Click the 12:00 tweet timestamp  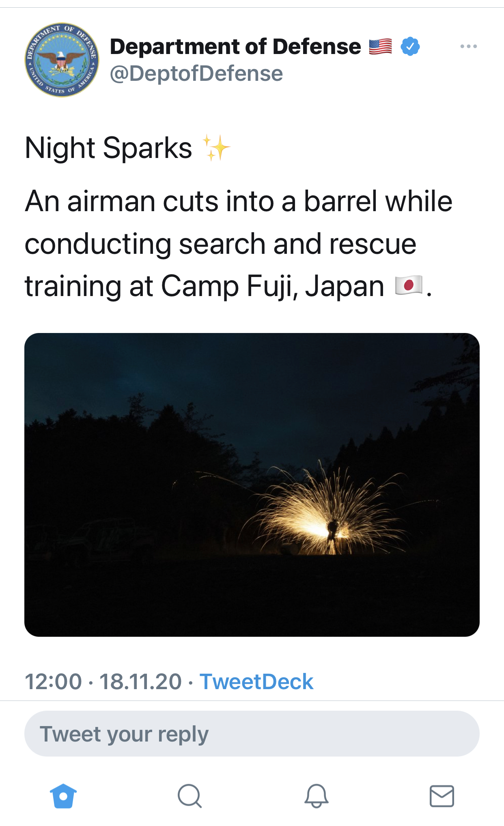(53, 681)
